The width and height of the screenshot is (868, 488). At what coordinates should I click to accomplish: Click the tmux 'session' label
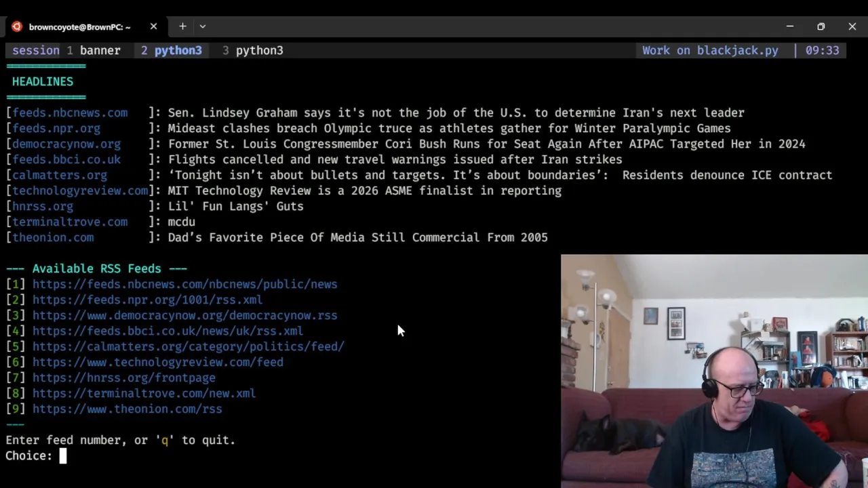35,50
